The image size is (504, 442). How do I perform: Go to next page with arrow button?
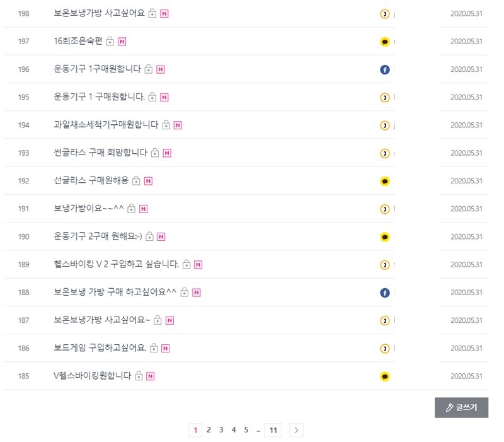point(297,430)
